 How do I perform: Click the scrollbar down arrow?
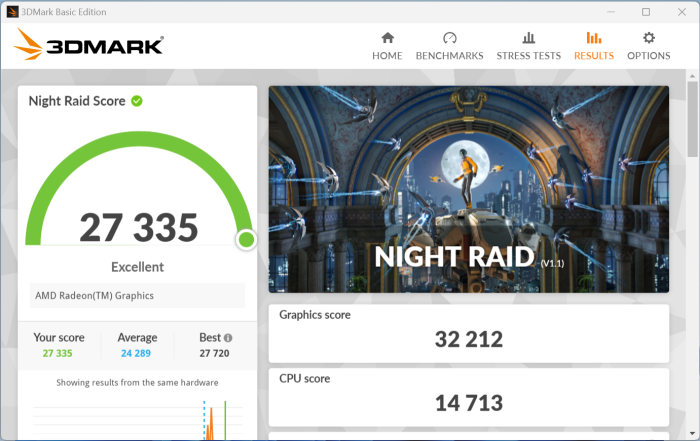point(692,433)
